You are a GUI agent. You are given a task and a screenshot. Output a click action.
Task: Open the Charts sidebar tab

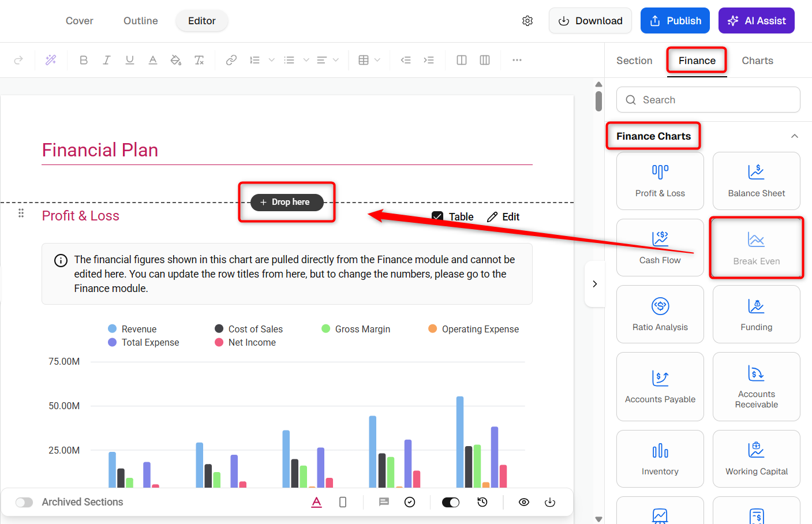[x=758, y=61]
